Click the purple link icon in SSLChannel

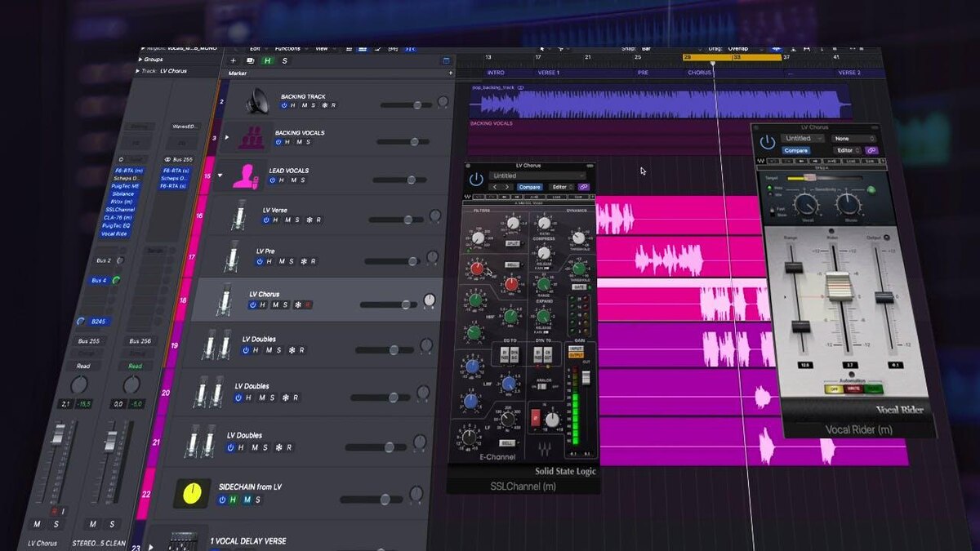pos(583,187)
